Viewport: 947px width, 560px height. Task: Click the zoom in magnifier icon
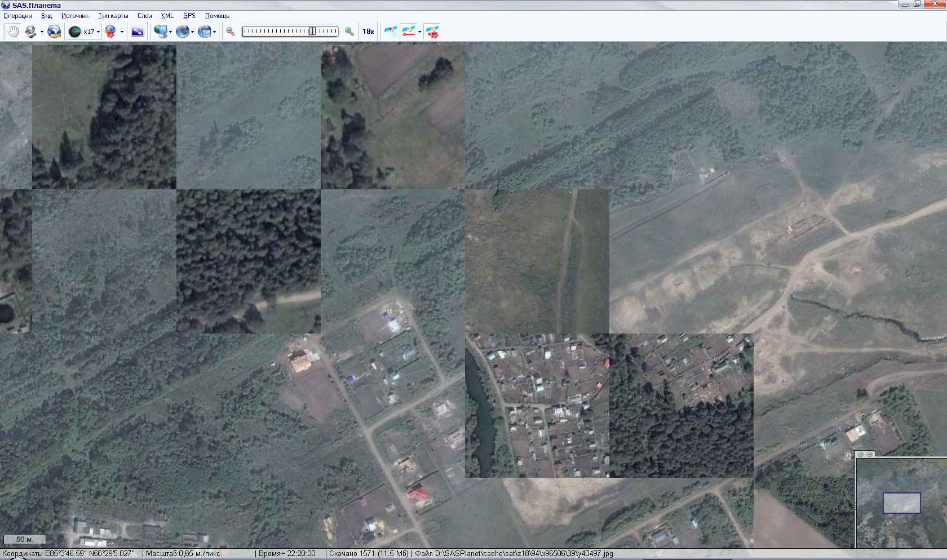349,32
